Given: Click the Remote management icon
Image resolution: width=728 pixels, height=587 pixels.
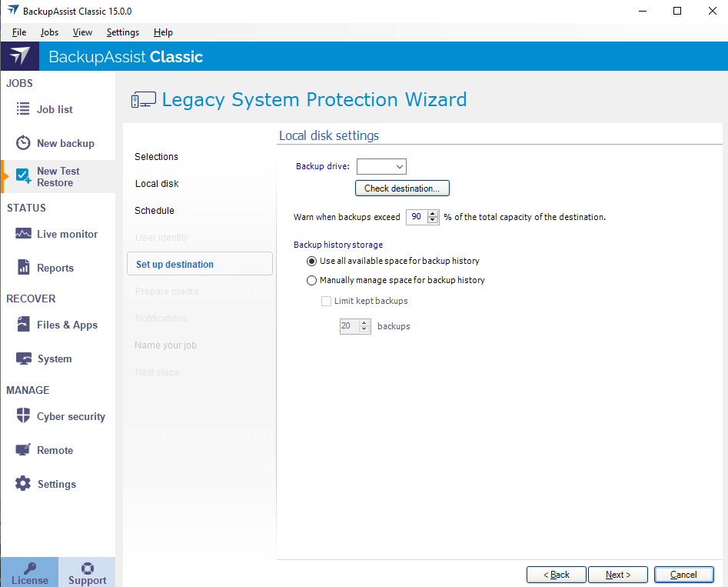Looking at the screenshot, I should coord(23,450).
